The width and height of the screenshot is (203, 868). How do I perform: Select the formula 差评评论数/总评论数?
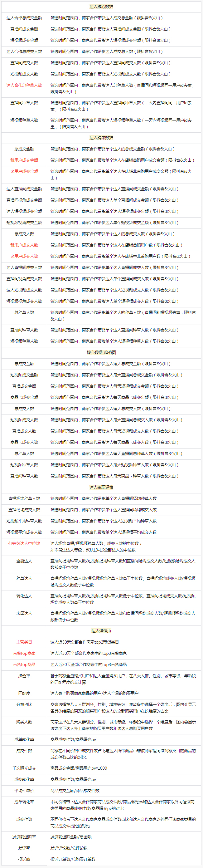point(69,848)
